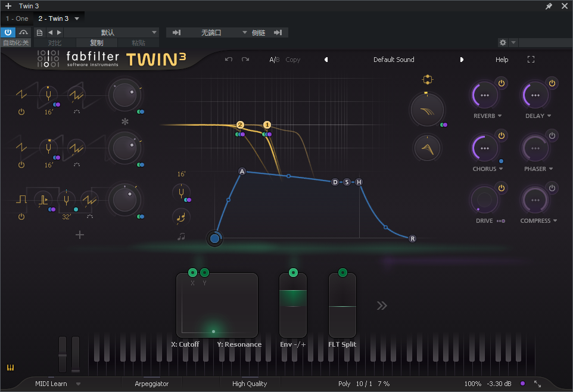The height and width of the screenshot is (392, 573).
Task: Click the filter shape knob with curve icon
Action: point(427,110)
